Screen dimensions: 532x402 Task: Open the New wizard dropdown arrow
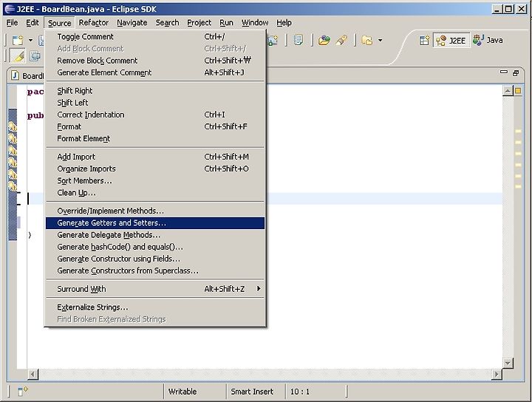coord(30,41)
